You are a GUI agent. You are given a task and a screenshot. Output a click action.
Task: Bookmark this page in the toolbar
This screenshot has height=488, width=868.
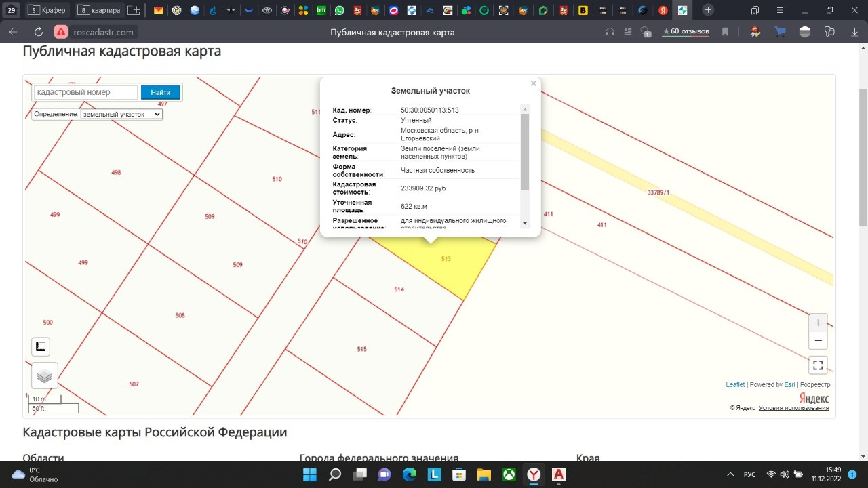tap(725, 32)
